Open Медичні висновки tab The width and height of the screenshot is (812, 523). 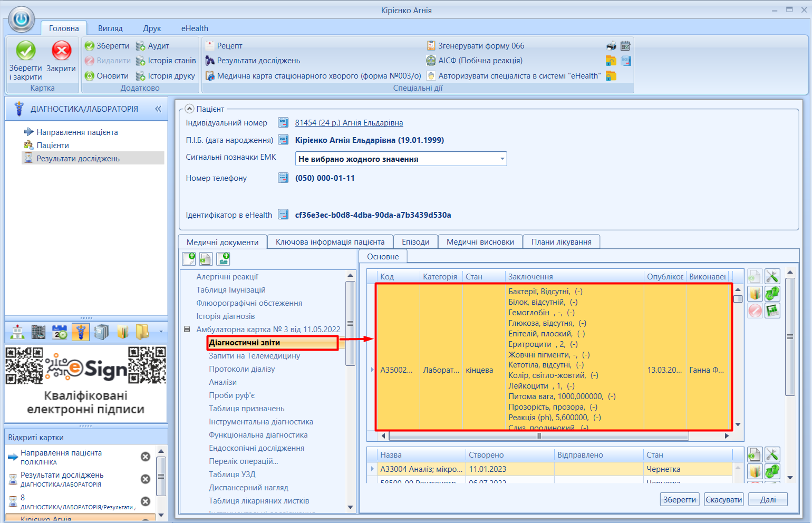(x=480, y=242)
